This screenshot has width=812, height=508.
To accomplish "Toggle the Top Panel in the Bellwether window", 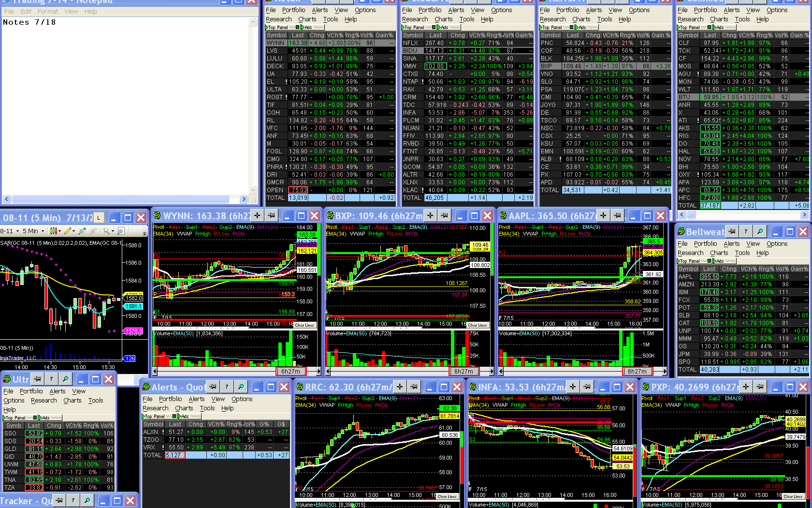I will 695,261.
